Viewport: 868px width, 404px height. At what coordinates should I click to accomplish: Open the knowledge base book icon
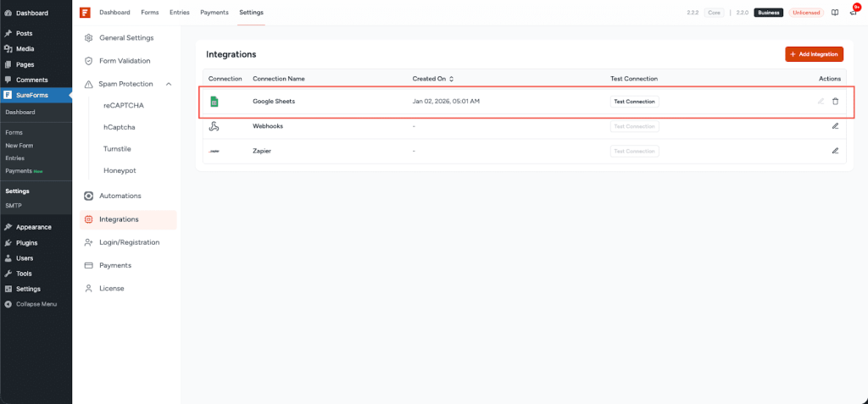click(835, 13)
